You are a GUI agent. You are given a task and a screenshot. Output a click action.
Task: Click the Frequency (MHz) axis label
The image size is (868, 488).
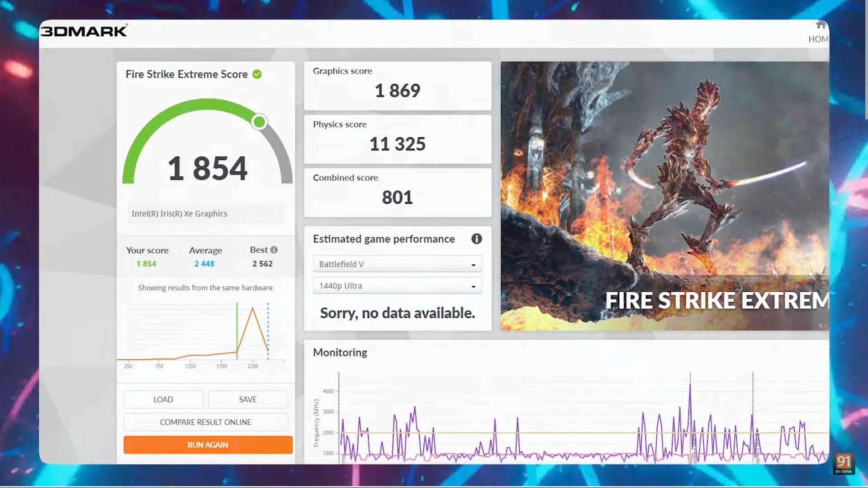coord(316,423)
